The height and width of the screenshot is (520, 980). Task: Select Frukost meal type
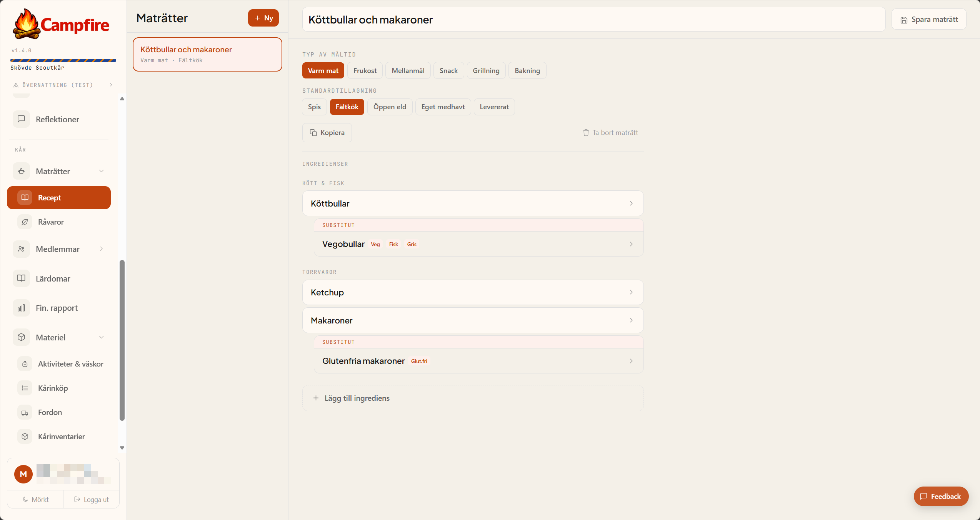[x=365, y=70]
